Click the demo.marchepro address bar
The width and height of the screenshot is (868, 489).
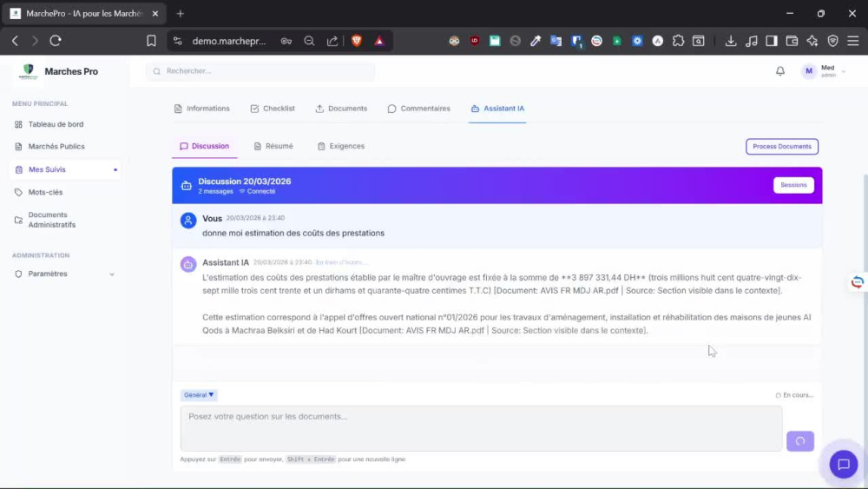click(228, 41)
